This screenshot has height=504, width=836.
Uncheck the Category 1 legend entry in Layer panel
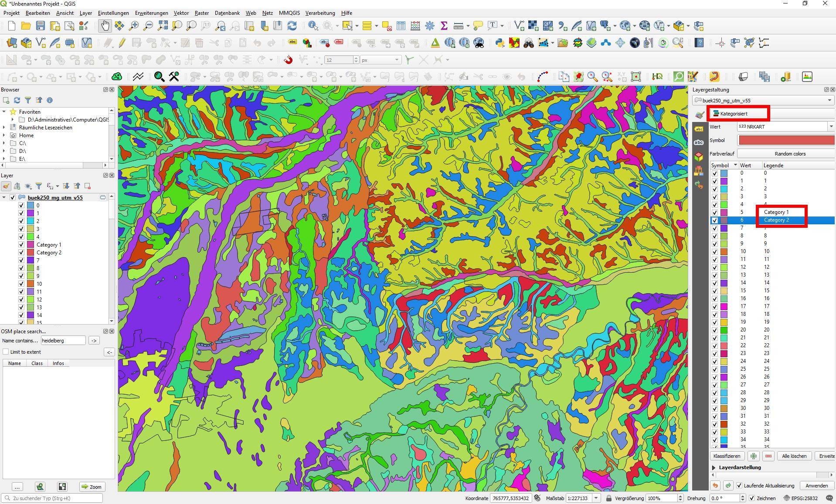pyautogui.click(x=21, y=244)
